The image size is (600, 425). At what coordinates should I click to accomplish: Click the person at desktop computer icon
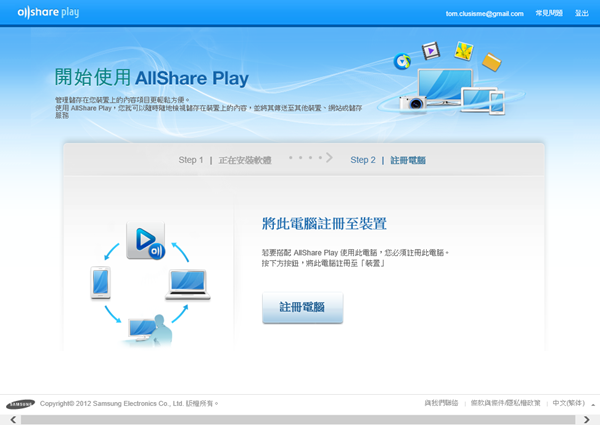149,331
